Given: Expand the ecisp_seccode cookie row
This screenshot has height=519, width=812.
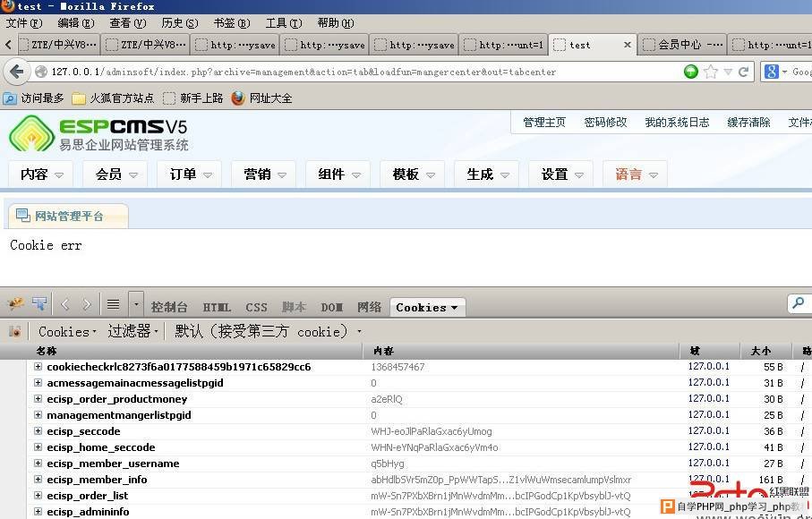Looking at the screenshot, I should pyautogui.click(x=38, y=431).
